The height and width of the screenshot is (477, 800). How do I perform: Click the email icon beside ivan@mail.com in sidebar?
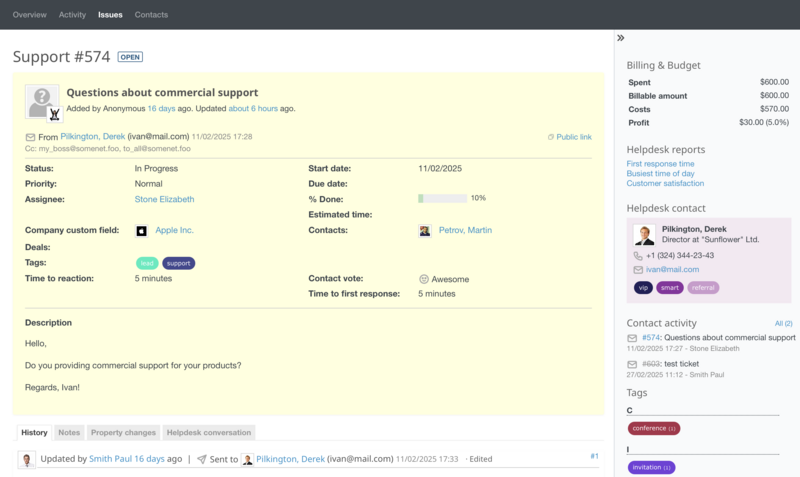pyautogui.click(x=637, y=270)
